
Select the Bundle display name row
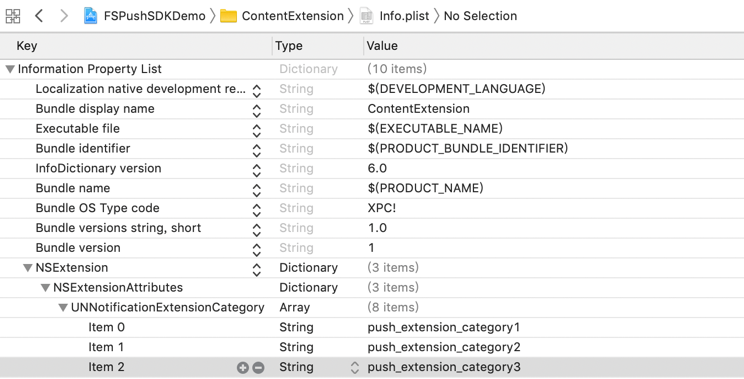372,109
